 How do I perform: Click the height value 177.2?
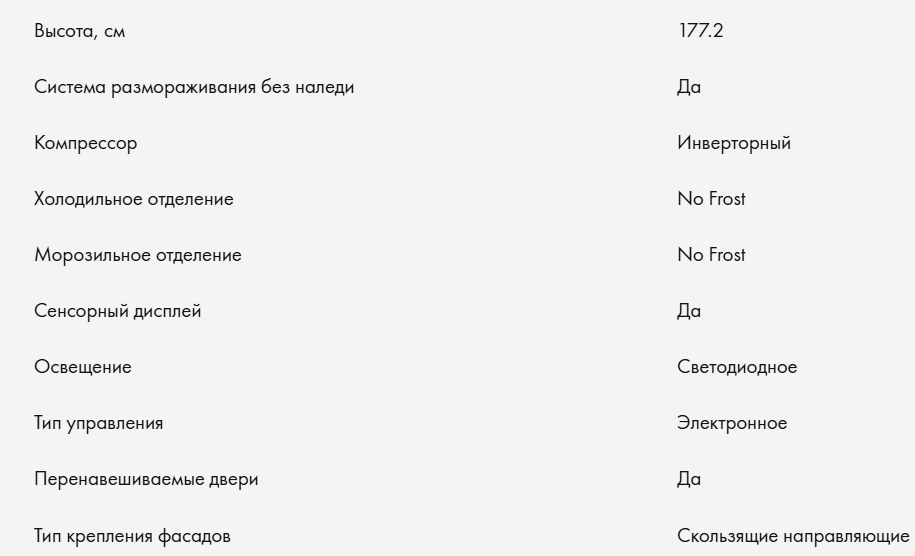click(x=700, y=31)
